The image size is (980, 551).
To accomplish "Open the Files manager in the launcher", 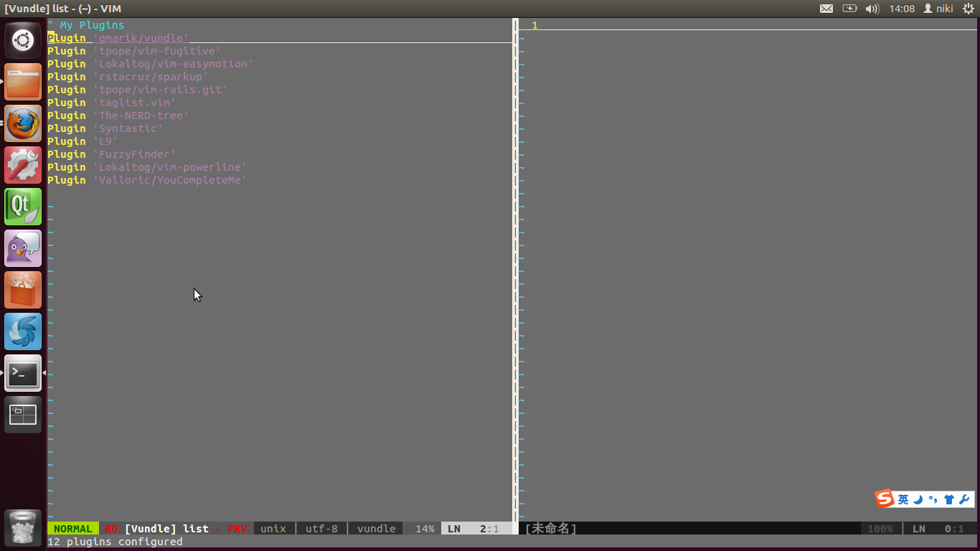I will [x=23, y=82].
